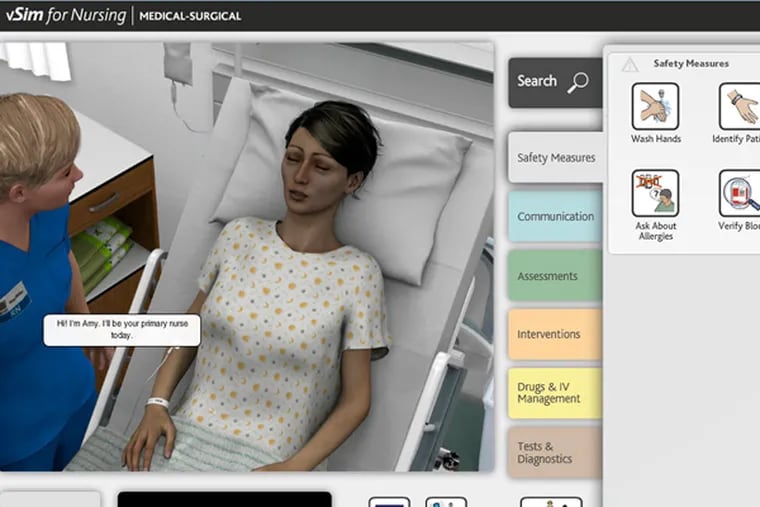Image resolution: width=760 pixels, height=507 pixels.
Task: Click the black display bar below scene
Action: 224,498
